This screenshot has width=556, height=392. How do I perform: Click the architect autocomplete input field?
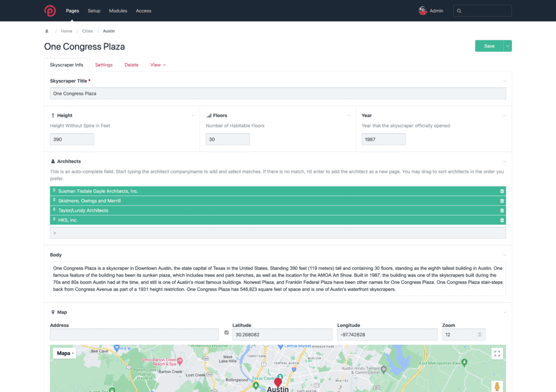click(x=278, y=233)
